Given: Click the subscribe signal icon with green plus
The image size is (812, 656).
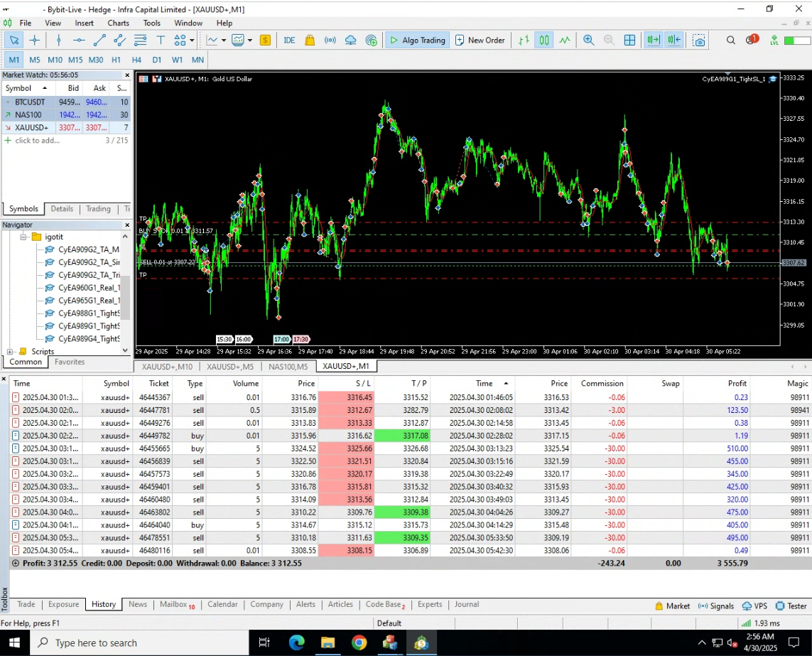Looking at the screenshot, I should [372, 41].
